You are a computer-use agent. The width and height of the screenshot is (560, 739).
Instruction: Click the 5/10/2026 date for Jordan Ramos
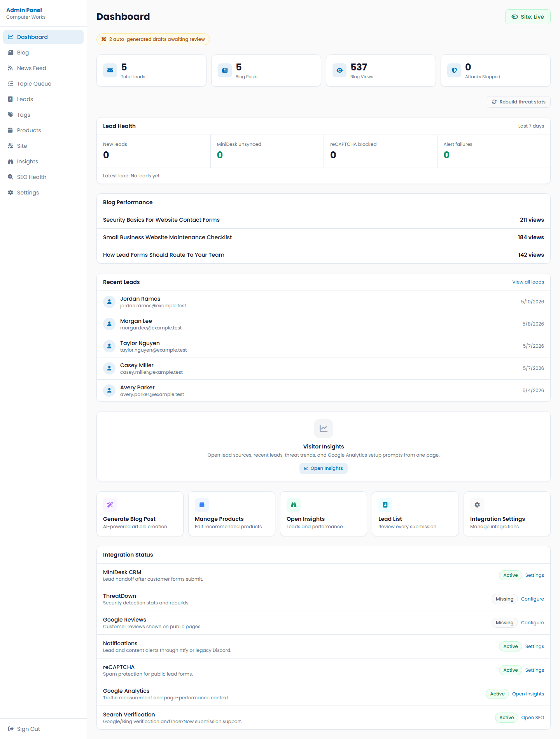[532, 302]
